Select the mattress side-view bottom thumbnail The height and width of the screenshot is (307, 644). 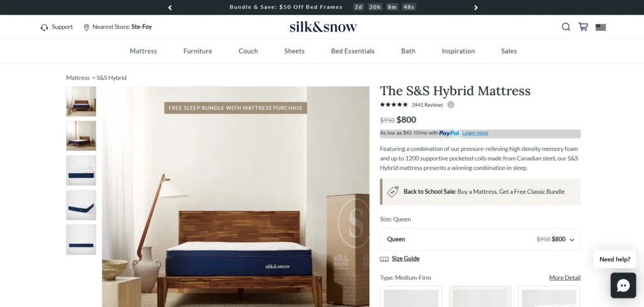pyautogui.click(x=81, y=239)
